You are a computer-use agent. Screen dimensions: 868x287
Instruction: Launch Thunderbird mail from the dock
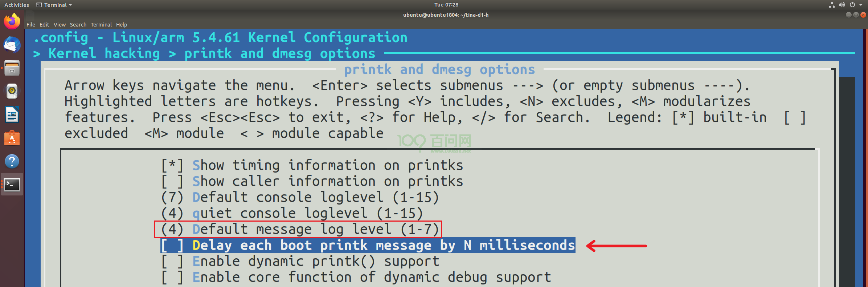[x=12, y=45]
